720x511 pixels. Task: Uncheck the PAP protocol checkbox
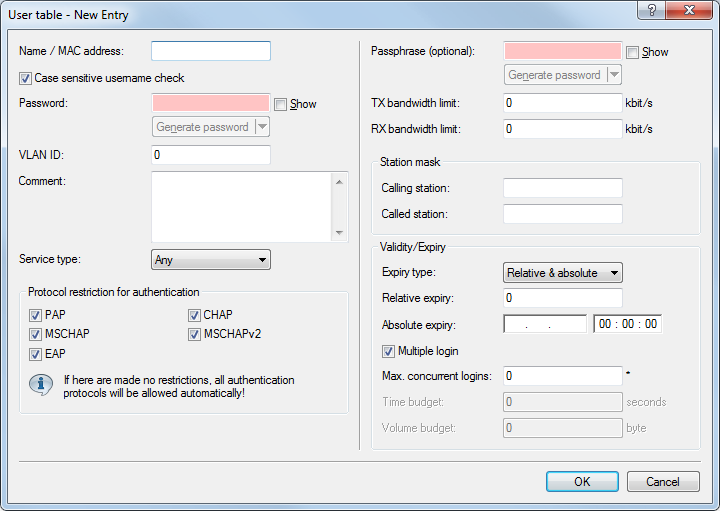pyautogui.click(x=36, y=315)
